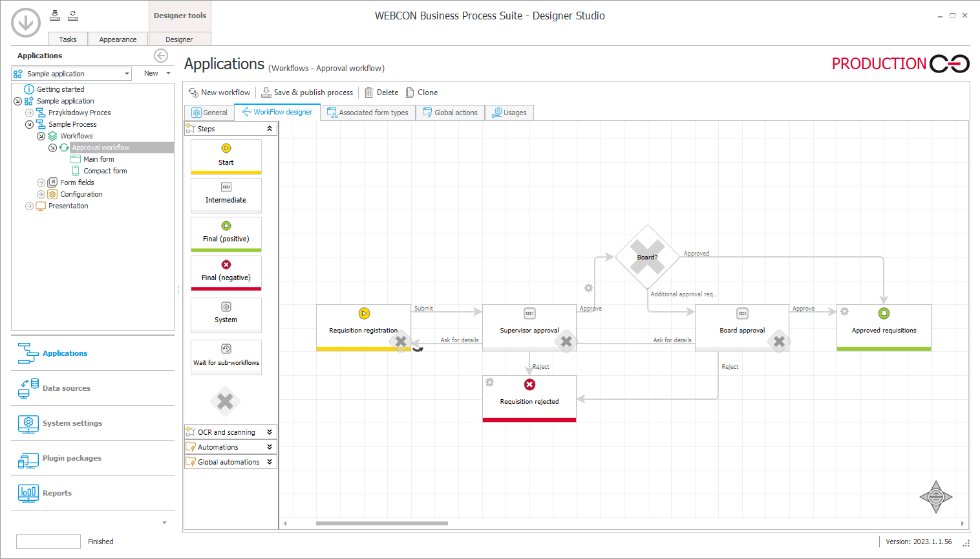The height and width of the screenshot is (559, 980).
Task: Select the Requisition registration step on canvas
Action: (363, 327)
